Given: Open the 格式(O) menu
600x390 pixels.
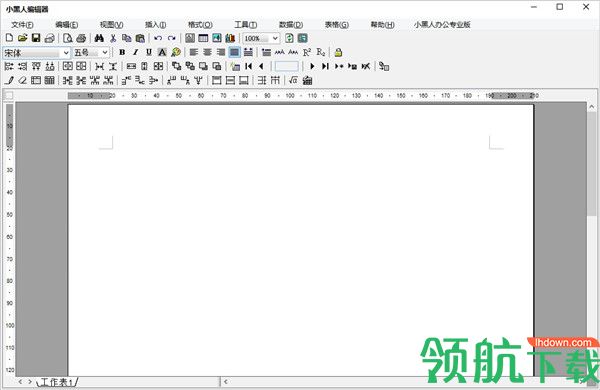Looking at the screenshot, I should [200, 25].
